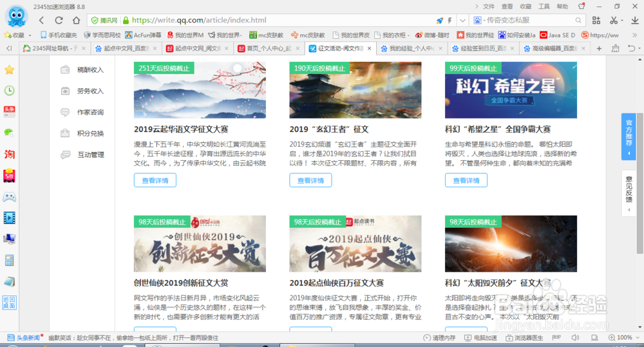Open the Java SE D bookmark
This screenshot has width=644, height=347.
(558, 35)
